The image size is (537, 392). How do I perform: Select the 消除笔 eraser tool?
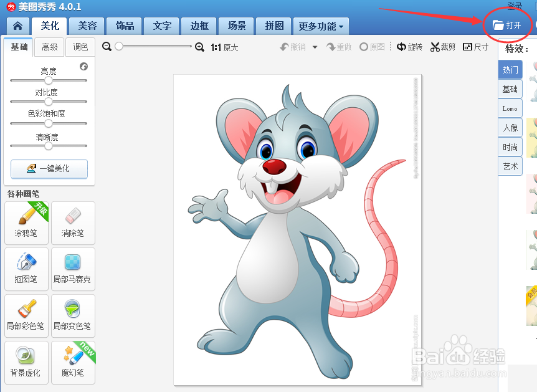coord(73,223)
